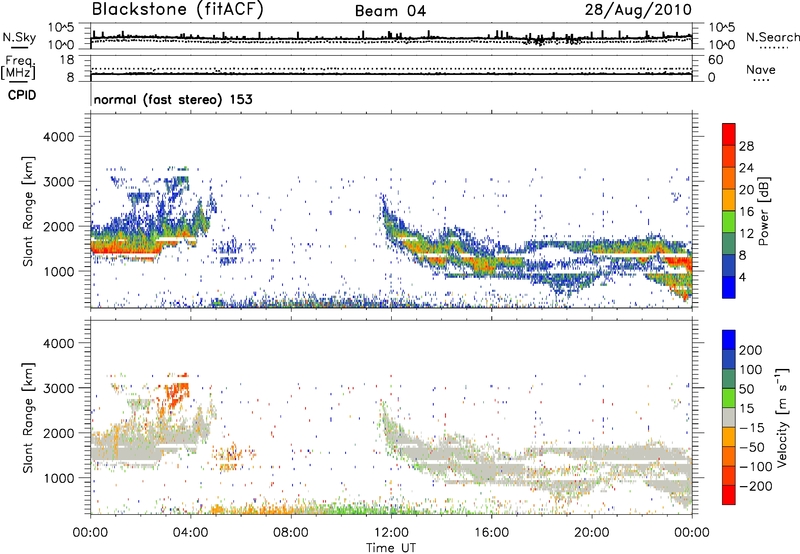Click the date '28/Aug/2010'
The height and width of the screenshot is (554, 800).
(x=638, y=10)
